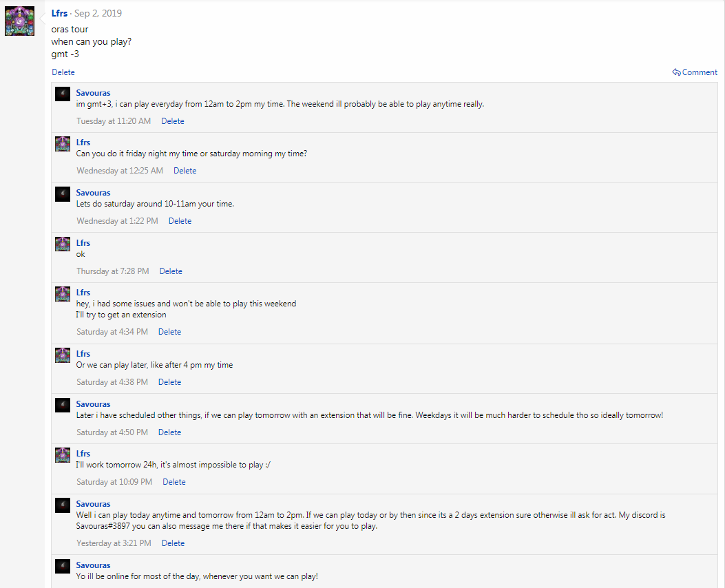The height and width of the screenshot is (588, 725).
Task: Delete the Tuesday 11:20 AM comment
Action: click(172, 121)
